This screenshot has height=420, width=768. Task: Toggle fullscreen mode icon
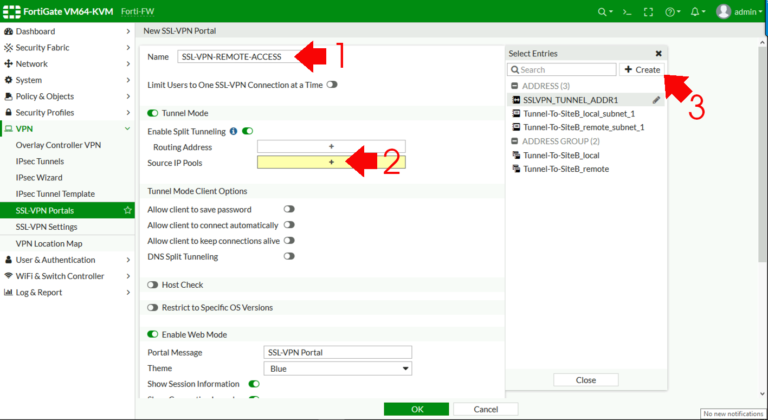(x=648, y=12)
